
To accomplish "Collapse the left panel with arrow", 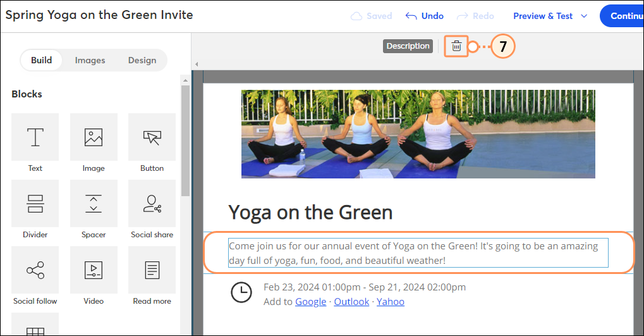I will [197, 64].
